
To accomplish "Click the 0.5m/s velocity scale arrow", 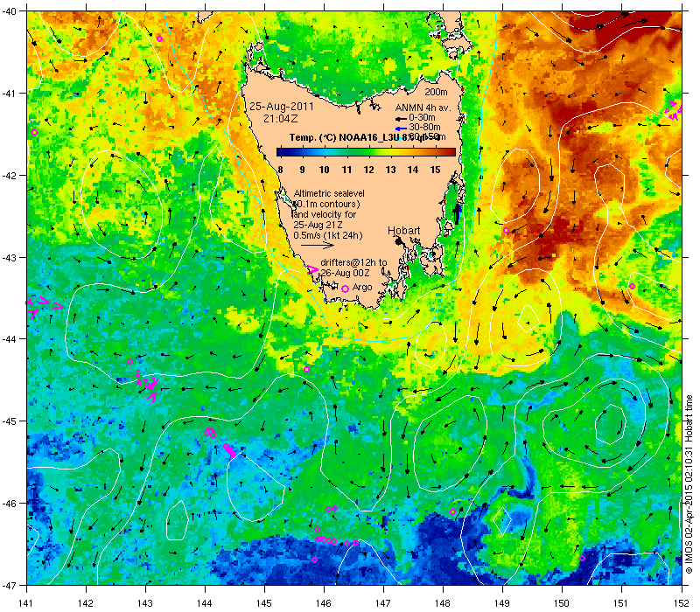I will point(318,246).
